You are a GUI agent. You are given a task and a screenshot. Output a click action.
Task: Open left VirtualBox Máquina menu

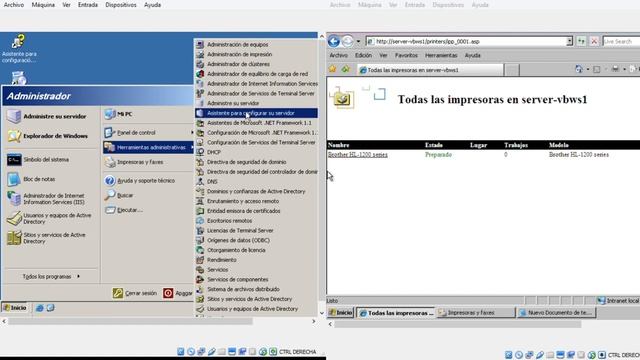pos(43,5)
